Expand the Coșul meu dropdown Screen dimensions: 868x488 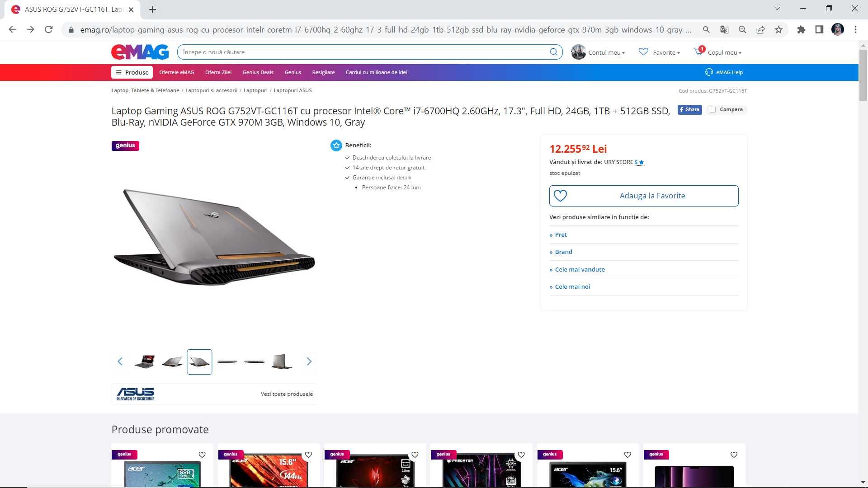(725, 52)
